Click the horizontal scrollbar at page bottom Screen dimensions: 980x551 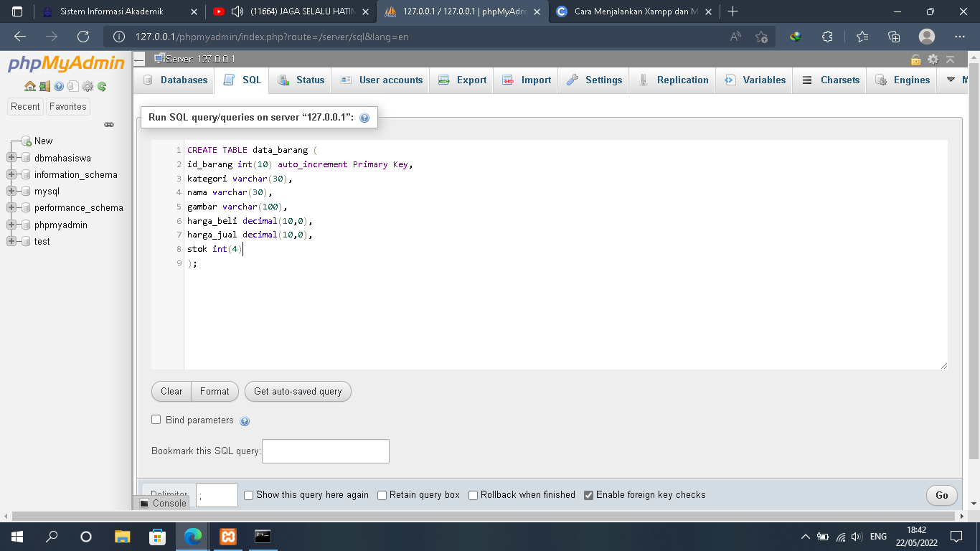tap(484, 516)
